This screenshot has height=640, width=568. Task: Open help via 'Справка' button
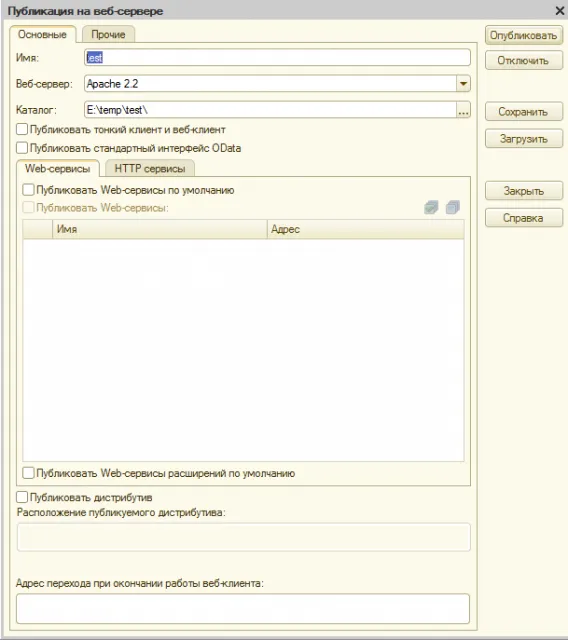(x=524, y=218)
